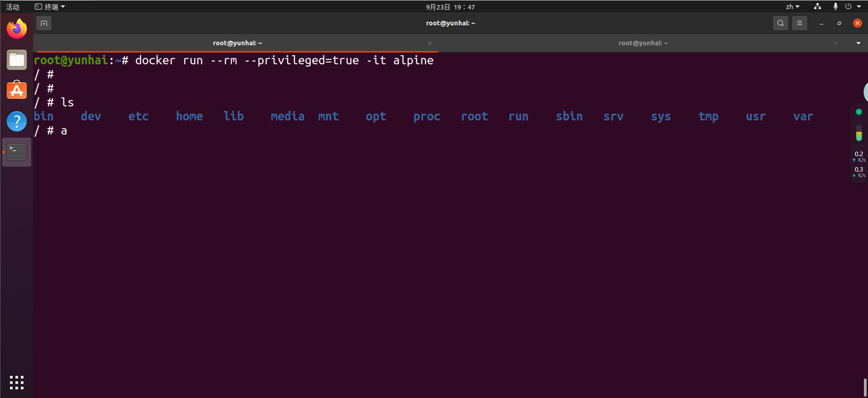
Task: Open the tab list dropdown arrow
Action: click(858, 43)
